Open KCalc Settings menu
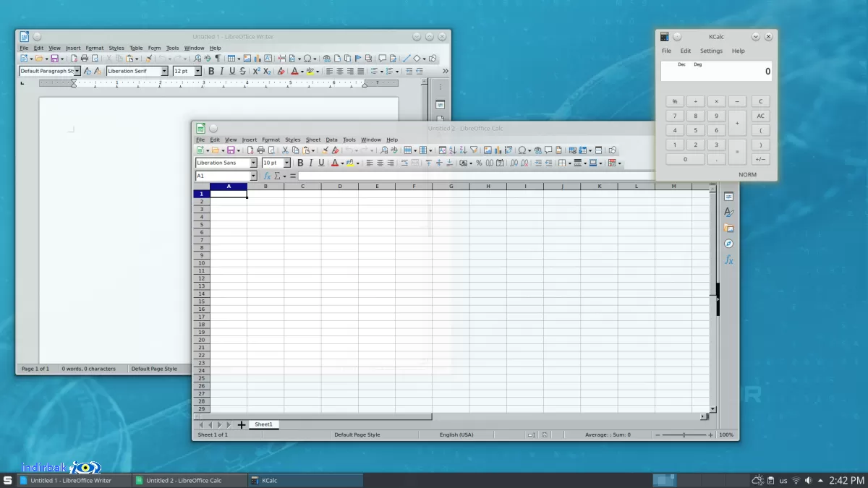This screenshot has height=488, width=868. pyautogui.click(x=711, y=51)
